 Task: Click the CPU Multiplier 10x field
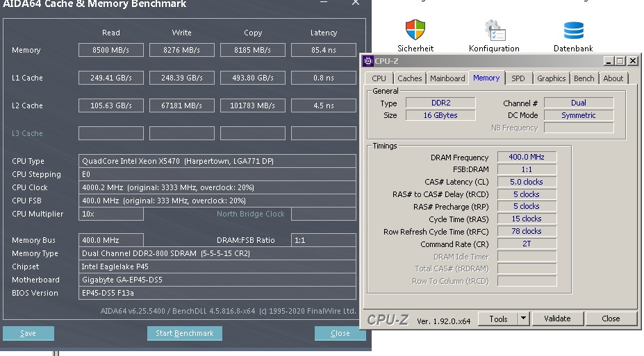[111, 214]
